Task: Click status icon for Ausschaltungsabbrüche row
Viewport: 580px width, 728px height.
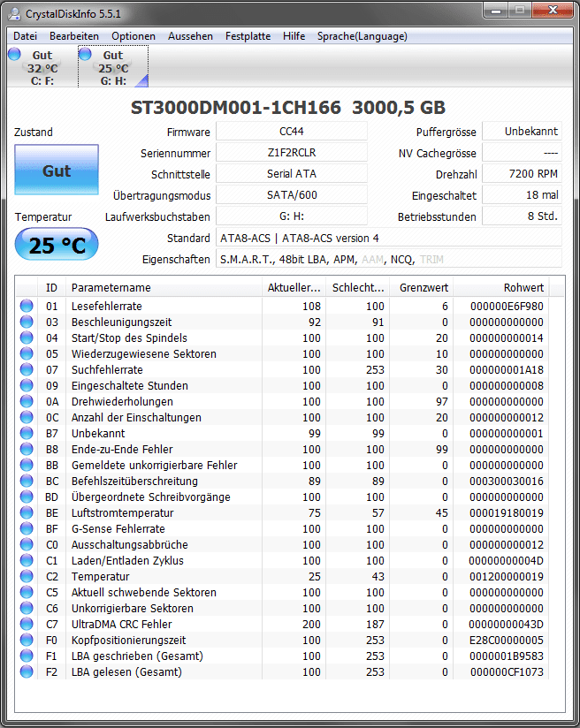Action: [27, 544]
